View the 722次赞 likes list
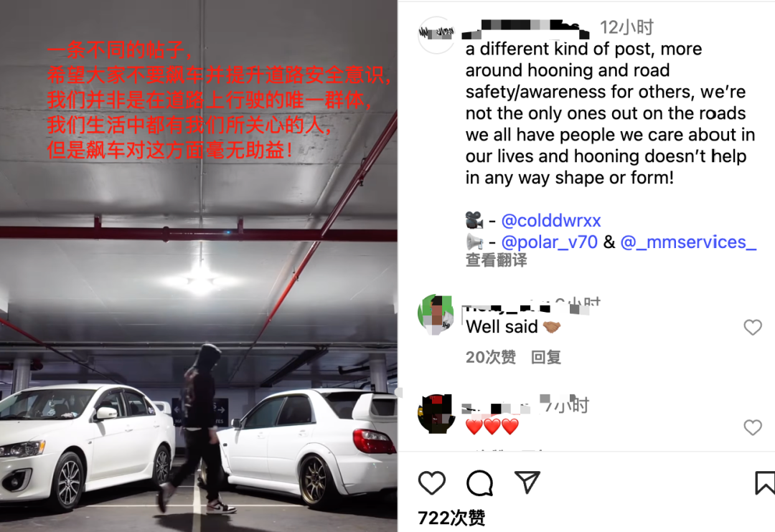 click(451, 518)
